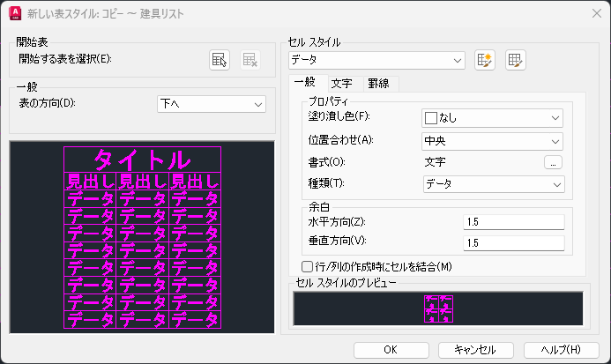Screen dimensions: 611x364
Task: Click the キャンセル button
Action: point(475,349)
